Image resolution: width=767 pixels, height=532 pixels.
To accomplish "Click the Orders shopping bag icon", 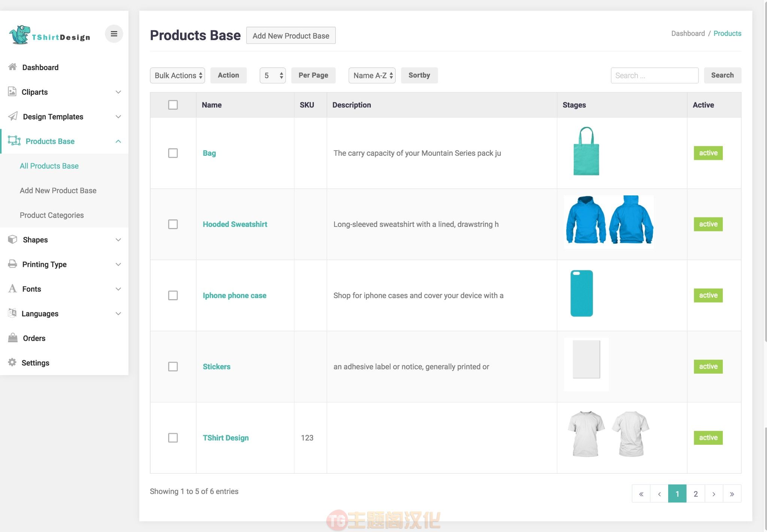I will 13,338.
